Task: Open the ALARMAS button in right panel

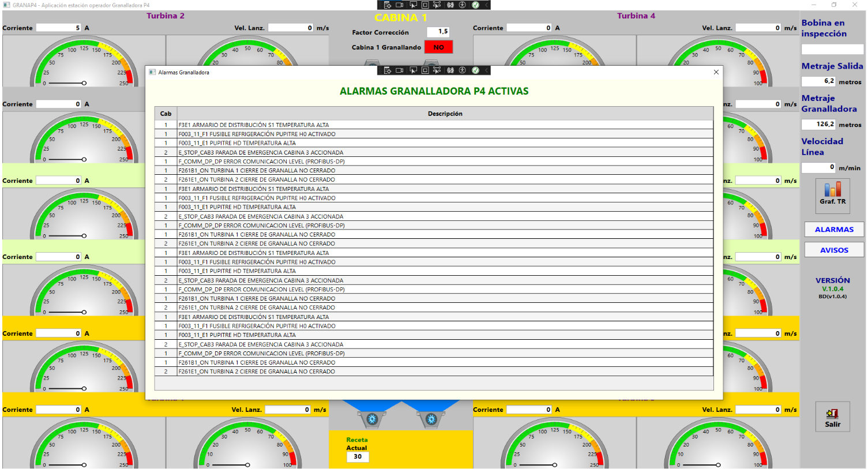Action: coord(834,230)
